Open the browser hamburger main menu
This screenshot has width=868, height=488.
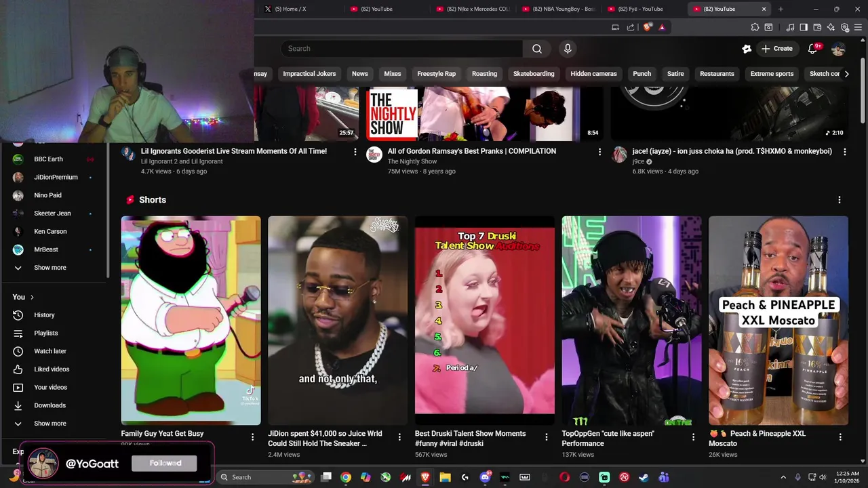tap(858, 27)
